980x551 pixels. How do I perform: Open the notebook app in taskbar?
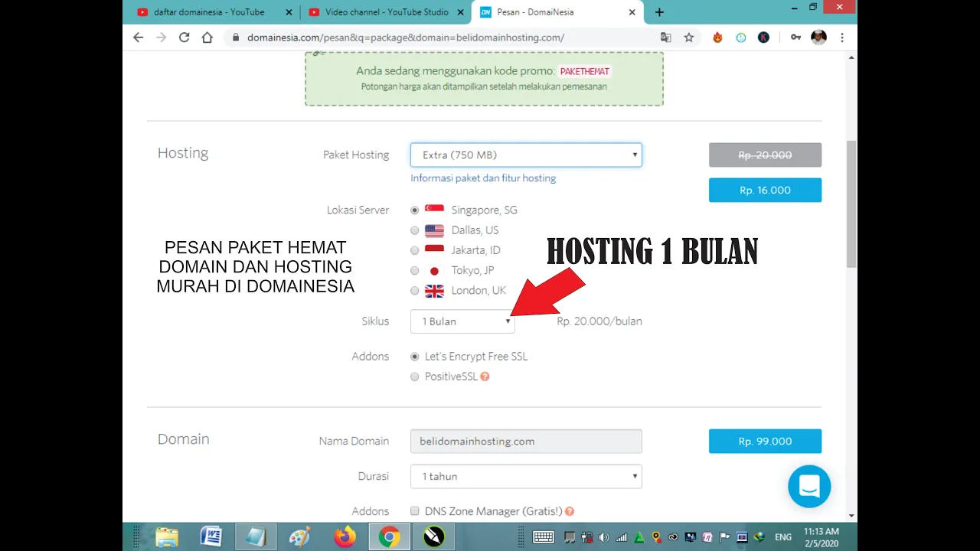255,536
